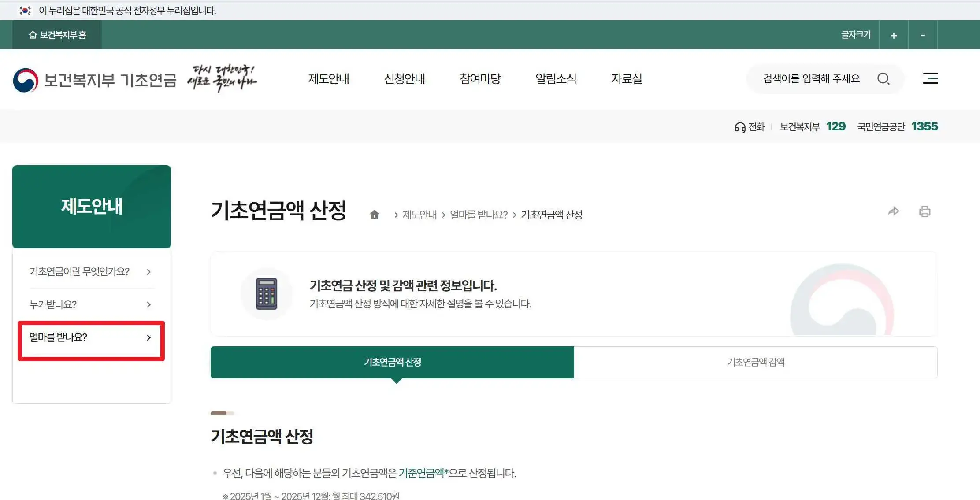Select the 기초연금액 산정 tab
980x500 pixels.
click(392, 362)
